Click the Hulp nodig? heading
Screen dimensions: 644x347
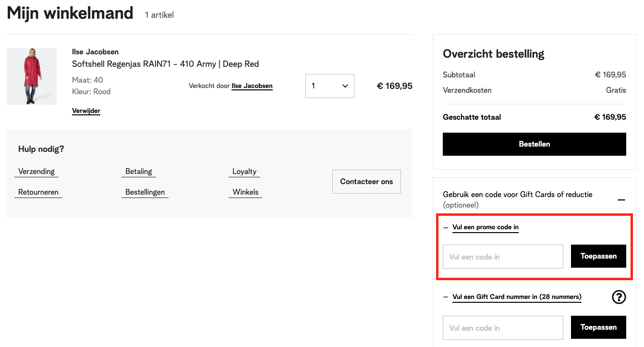41,149
